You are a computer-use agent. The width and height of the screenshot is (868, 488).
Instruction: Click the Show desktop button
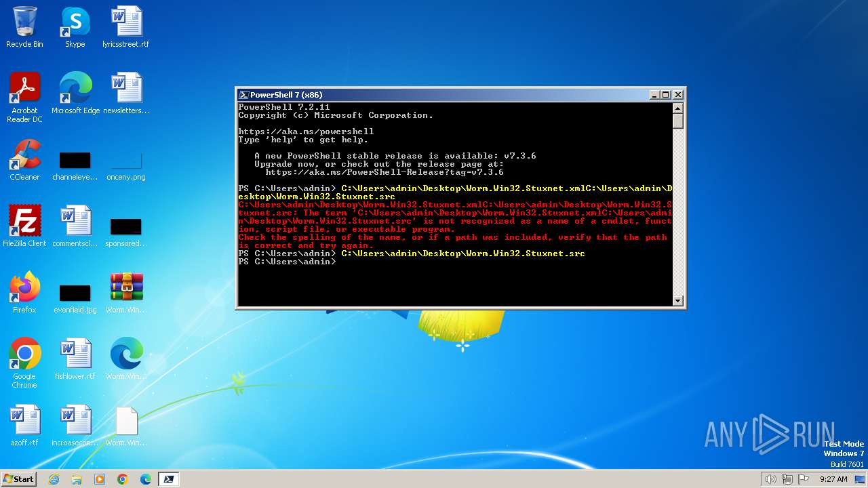pos(861,479)
